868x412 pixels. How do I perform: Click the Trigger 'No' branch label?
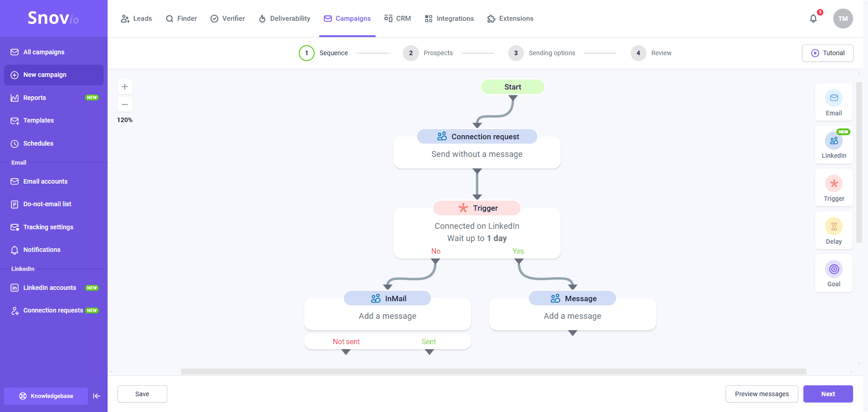[436, 251]
